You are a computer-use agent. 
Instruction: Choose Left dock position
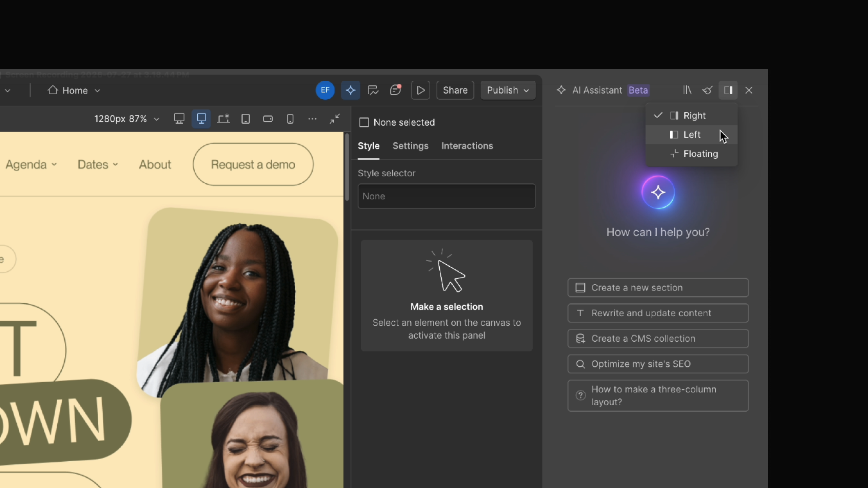pos(691,135)
